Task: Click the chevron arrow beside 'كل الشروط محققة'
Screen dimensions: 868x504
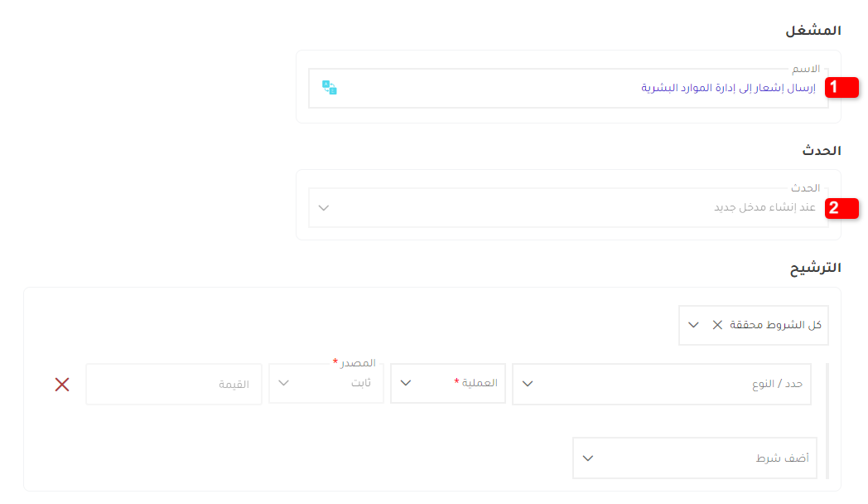Action: [693, 325]
